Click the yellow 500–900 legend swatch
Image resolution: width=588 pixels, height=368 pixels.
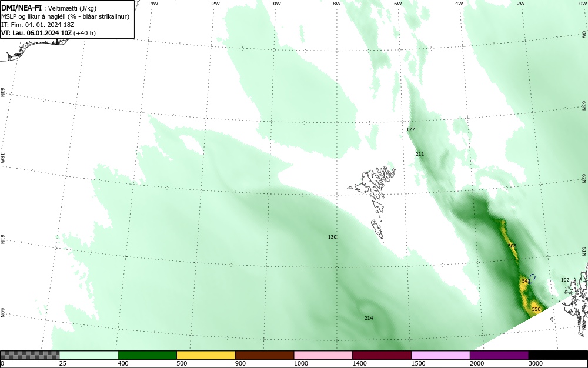point(206,355)
